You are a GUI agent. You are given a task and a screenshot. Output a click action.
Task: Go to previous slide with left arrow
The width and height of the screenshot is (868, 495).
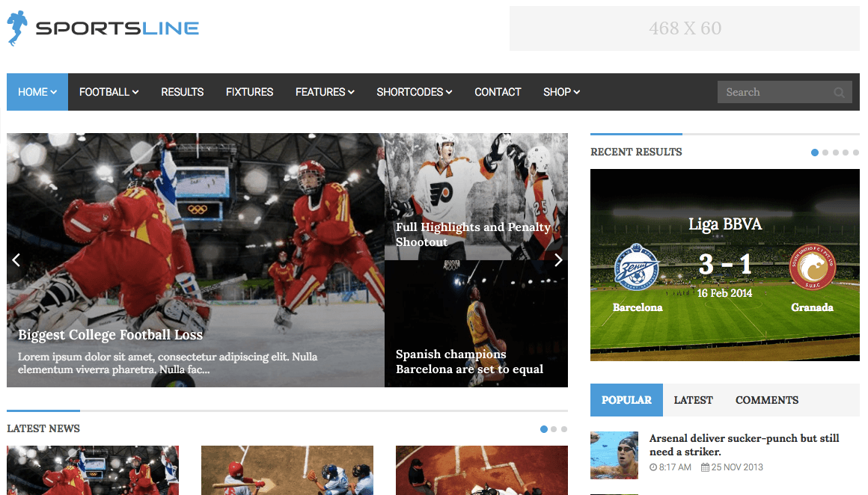pos(16,259)
